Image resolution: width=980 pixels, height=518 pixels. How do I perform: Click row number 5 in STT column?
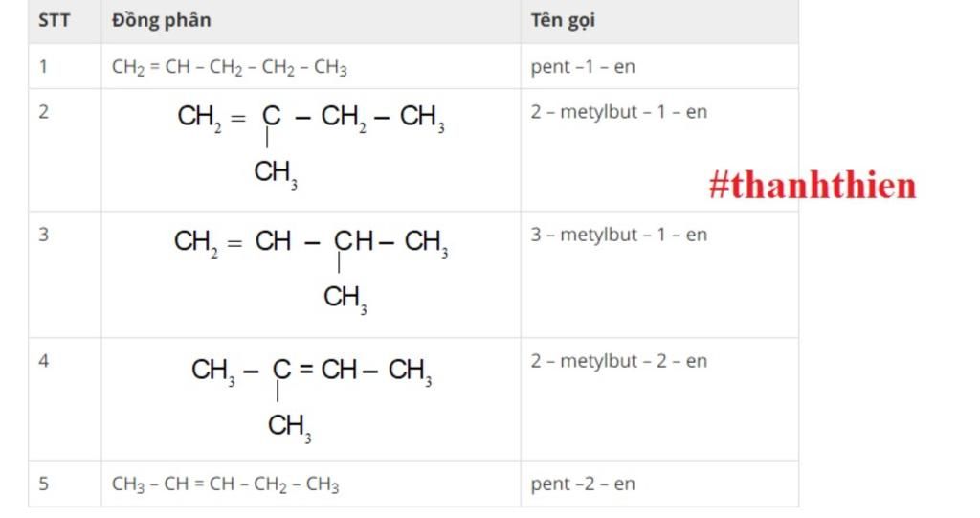pyautogui.click(x=43, y=484)
